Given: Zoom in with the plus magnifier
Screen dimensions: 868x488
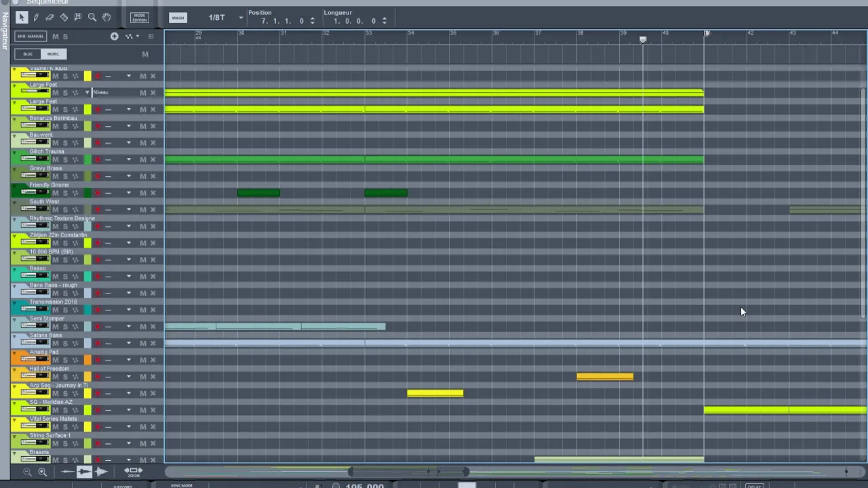Looking at the screenshot, I should click(42, 472).
